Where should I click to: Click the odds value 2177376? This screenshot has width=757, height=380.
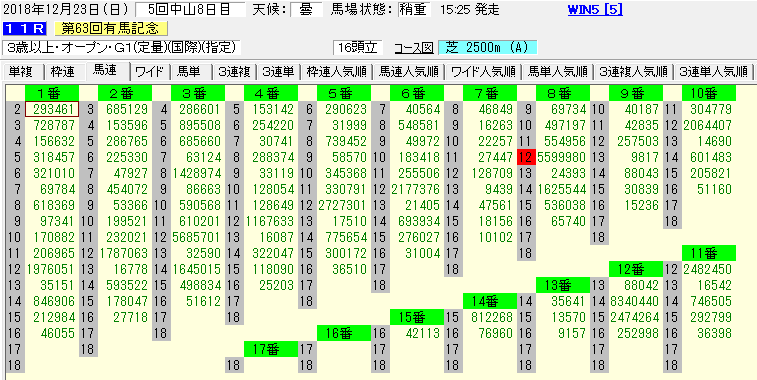415,189
